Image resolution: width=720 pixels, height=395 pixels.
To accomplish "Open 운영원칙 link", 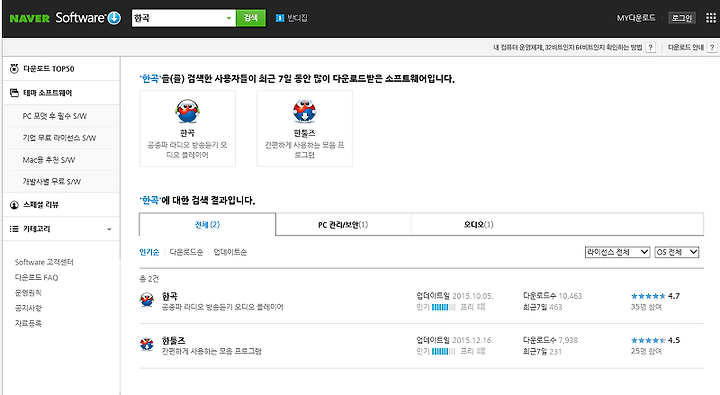I will (x=28, y=293).
